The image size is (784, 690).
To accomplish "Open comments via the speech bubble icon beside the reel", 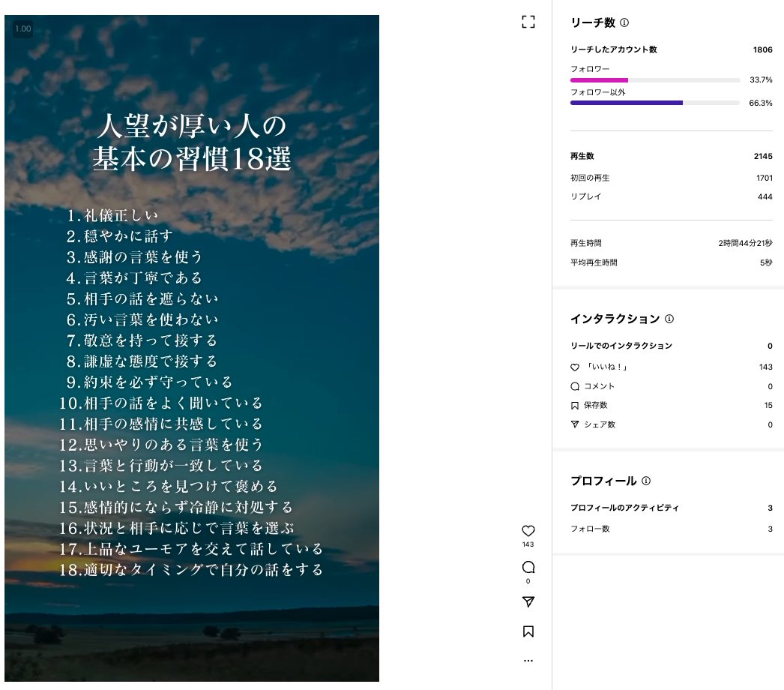I will coord(528,567).
